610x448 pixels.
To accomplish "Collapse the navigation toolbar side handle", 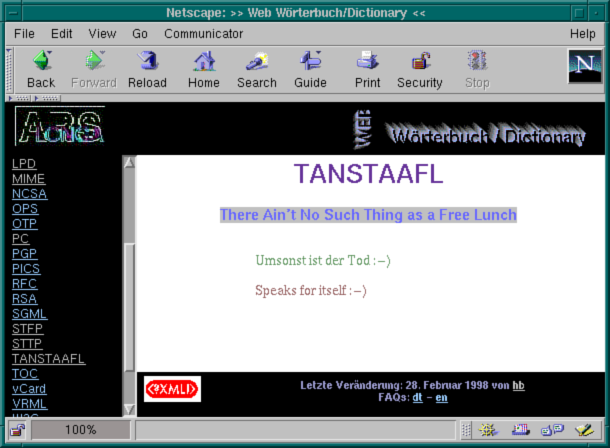I will 9,70.
